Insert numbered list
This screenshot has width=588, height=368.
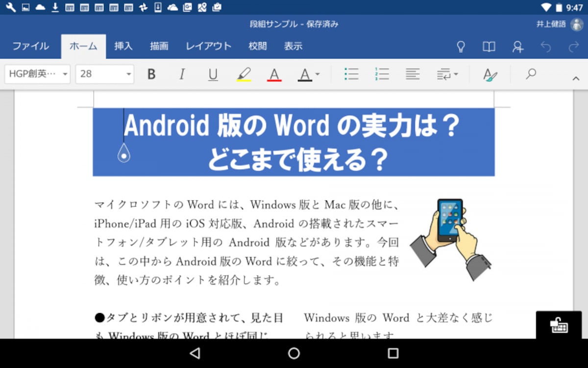pos(382,74)
